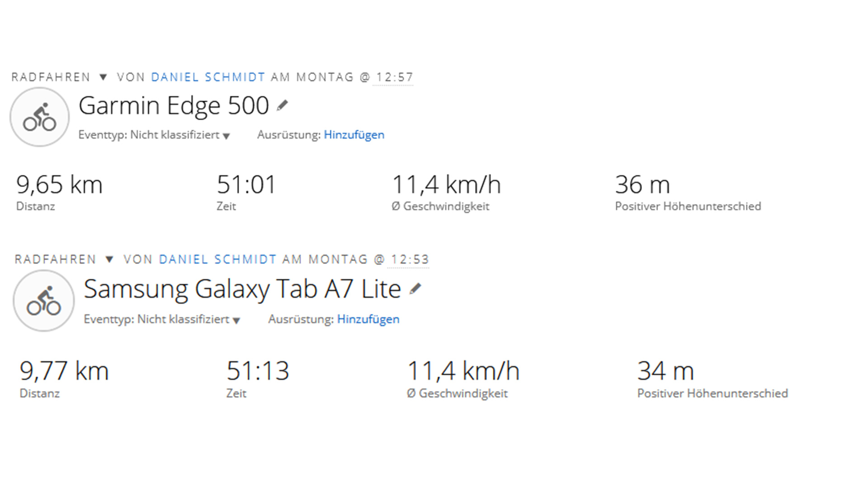The width and height of the screenshot is (868, 488).
Task: Click cycling icon beside Garmin Edge 500
Action: click(x=40, y=117)
